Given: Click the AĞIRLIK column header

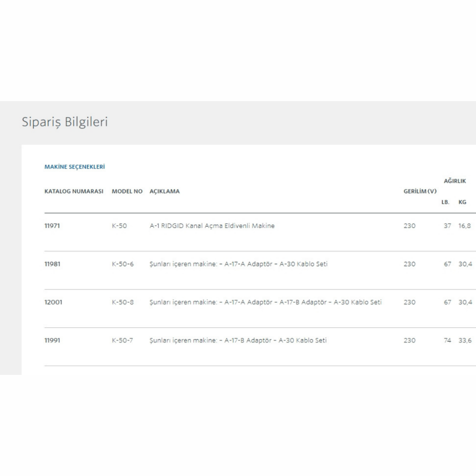Looking at the screenshot, I should (454, 181).
